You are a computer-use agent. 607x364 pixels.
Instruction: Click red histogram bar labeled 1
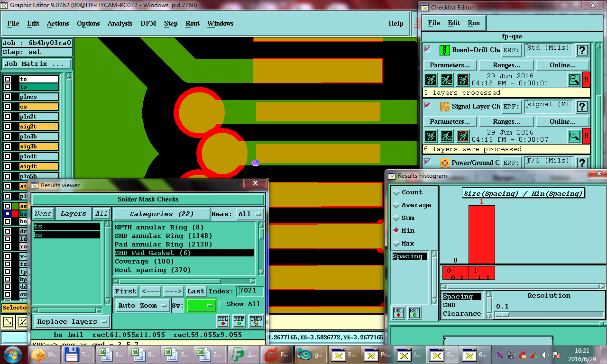click(x=482, y=235)
